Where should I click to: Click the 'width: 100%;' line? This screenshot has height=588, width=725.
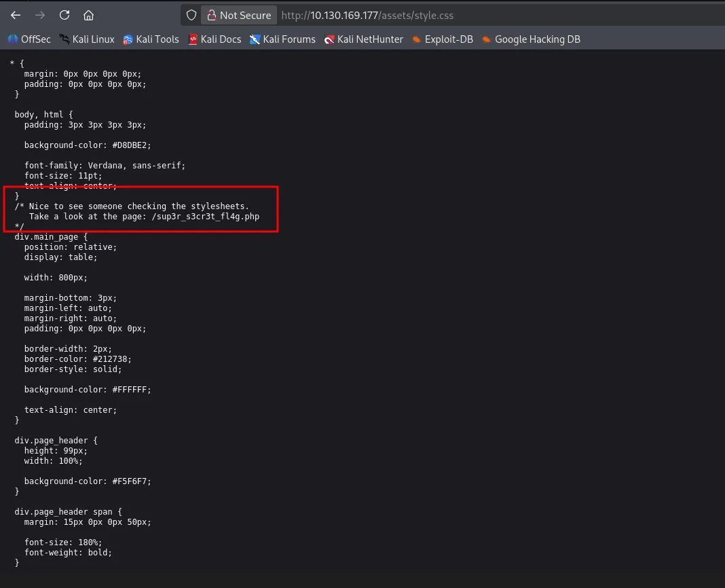pyautogui.click(x=53, y=461)
